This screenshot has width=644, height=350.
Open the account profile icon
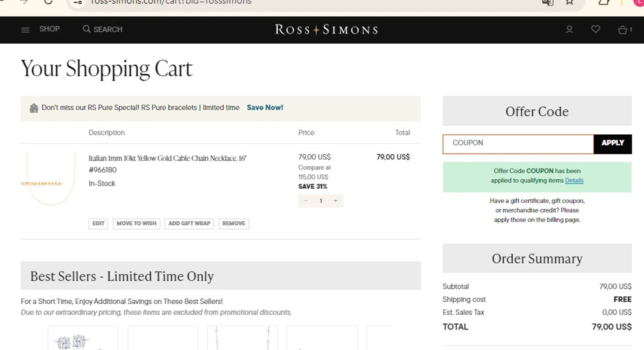tap(569, 30)
